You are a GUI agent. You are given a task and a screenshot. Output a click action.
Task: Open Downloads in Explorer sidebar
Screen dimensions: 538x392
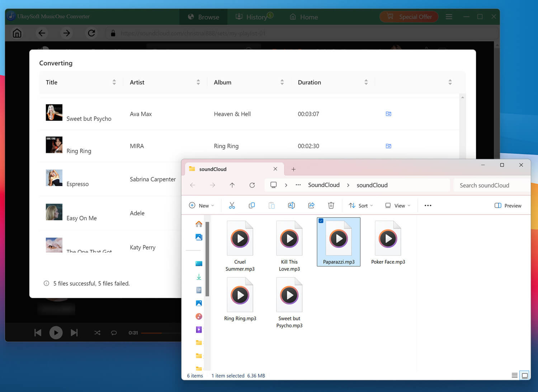point(199,277)
